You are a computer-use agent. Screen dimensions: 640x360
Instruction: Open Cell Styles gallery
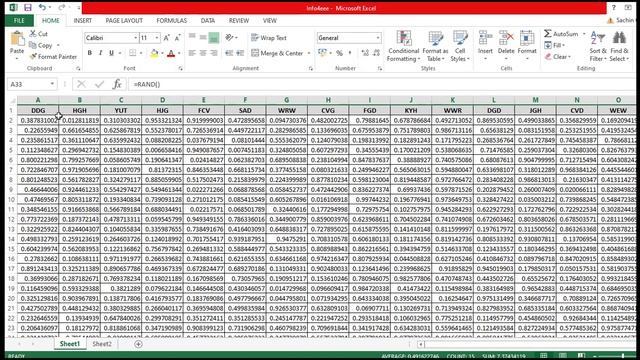click(x=460, y=46)
